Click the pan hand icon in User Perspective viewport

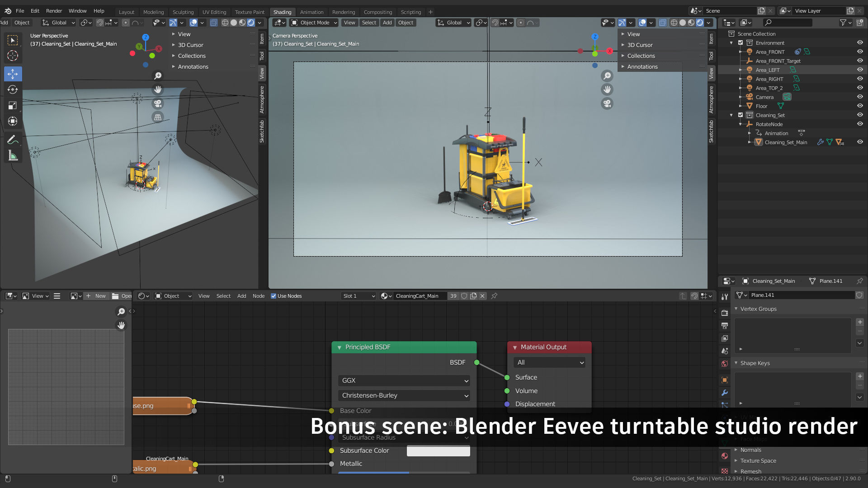tap(158, 89)
